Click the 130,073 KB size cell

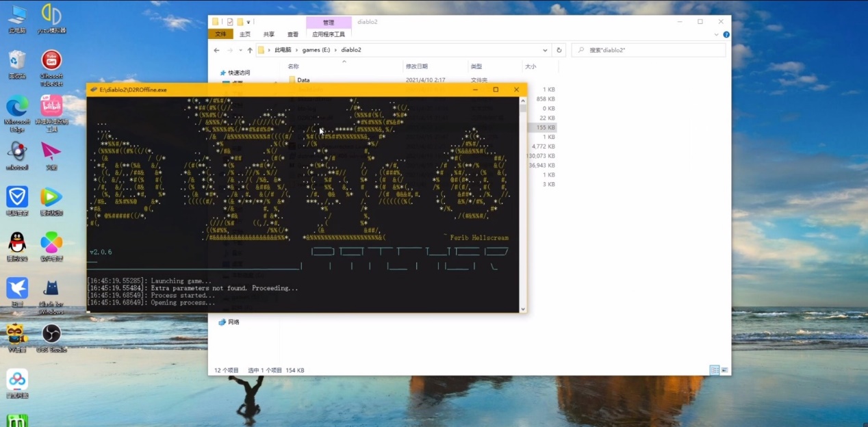(x=541, y=156)
